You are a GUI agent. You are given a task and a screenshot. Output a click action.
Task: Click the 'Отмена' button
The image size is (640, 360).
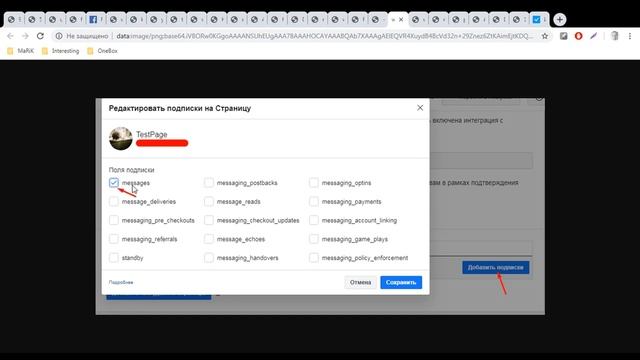pos(360,282)
